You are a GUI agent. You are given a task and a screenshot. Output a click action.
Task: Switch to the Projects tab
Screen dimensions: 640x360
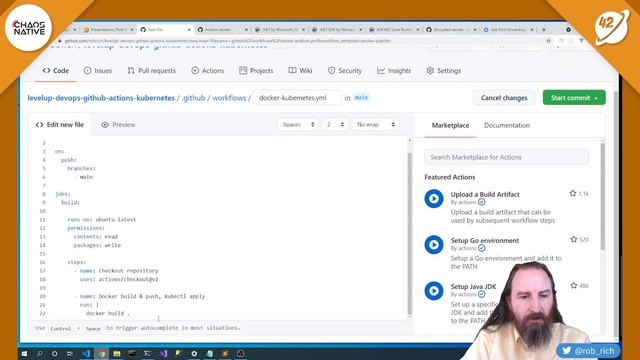tap(256, 71)
